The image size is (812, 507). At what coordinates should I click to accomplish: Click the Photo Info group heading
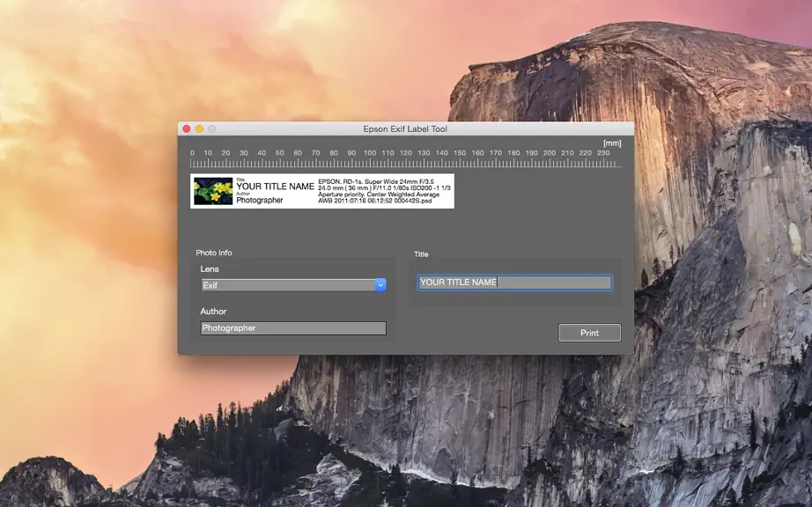tap(214, 253)
